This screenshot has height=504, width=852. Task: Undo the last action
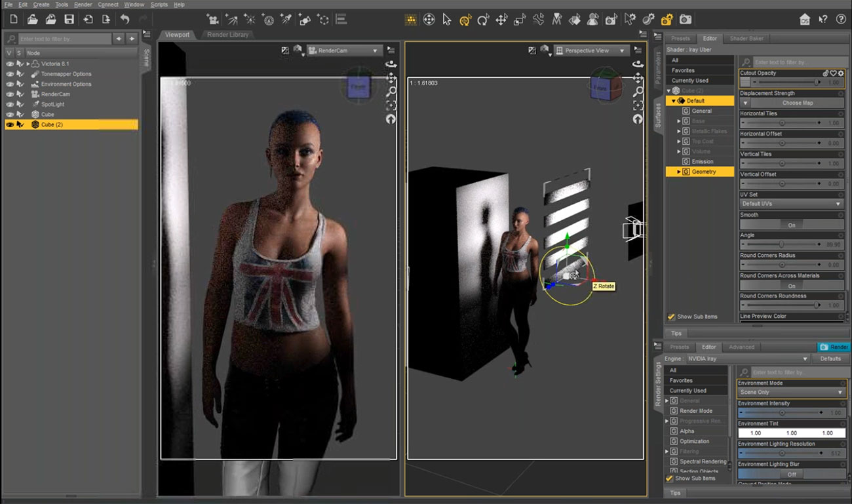click(x=125, y=20)
